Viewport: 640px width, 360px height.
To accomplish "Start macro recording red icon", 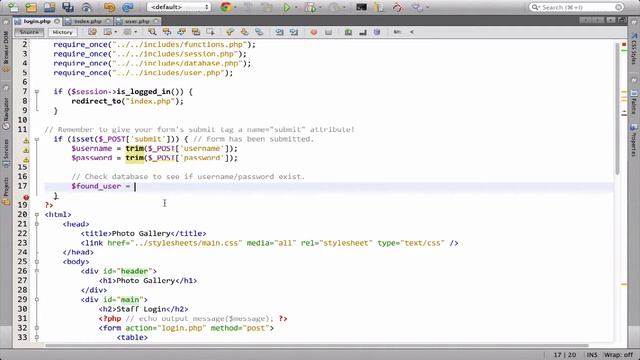I will [x=313, y=32].
